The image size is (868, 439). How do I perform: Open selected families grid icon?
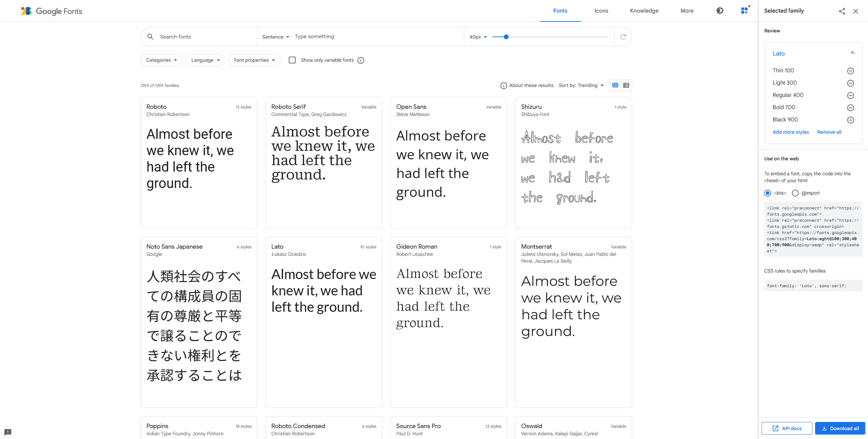(x=744, y=11)
